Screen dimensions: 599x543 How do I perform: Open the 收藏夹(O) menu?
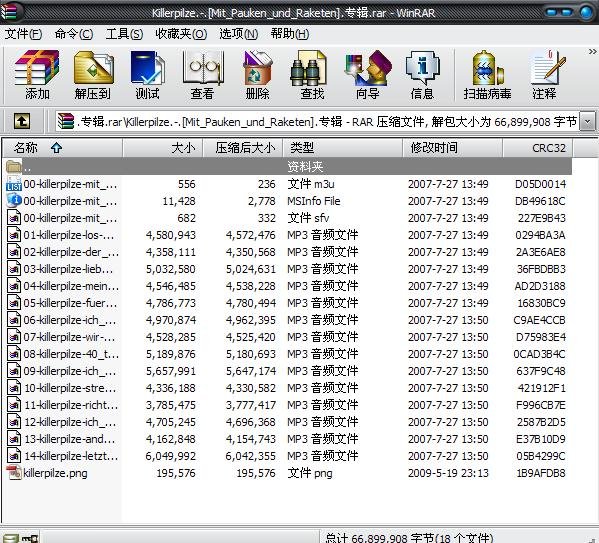[181, 34]
